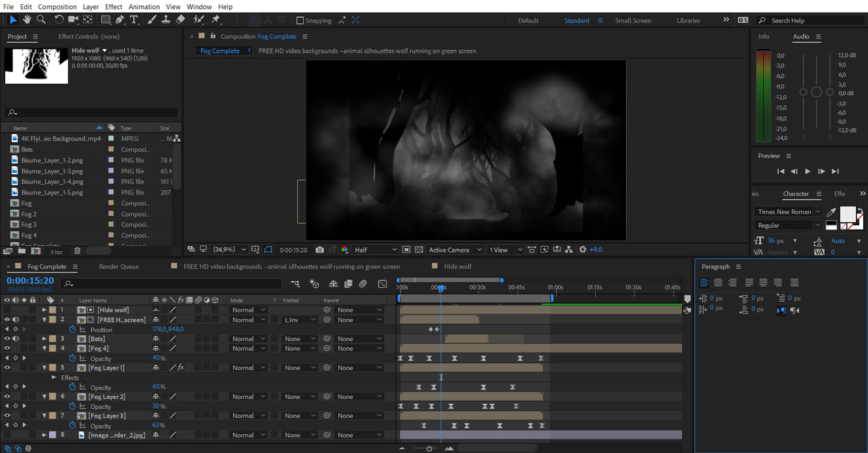
Task: Select the Zoom magnifier tool
Action: [x=41, y=20]
